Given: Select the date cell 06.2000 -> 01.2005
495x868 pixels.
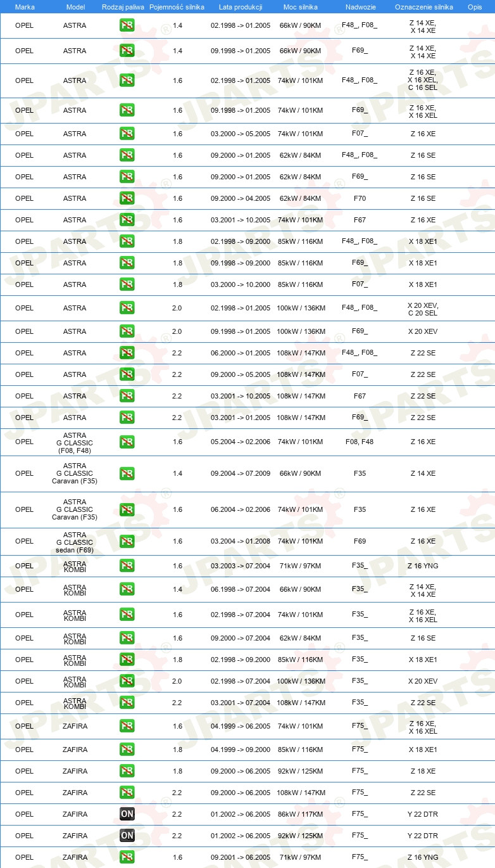Looking at the screenshot, I should pyautogui.click(x=241, y=353).
